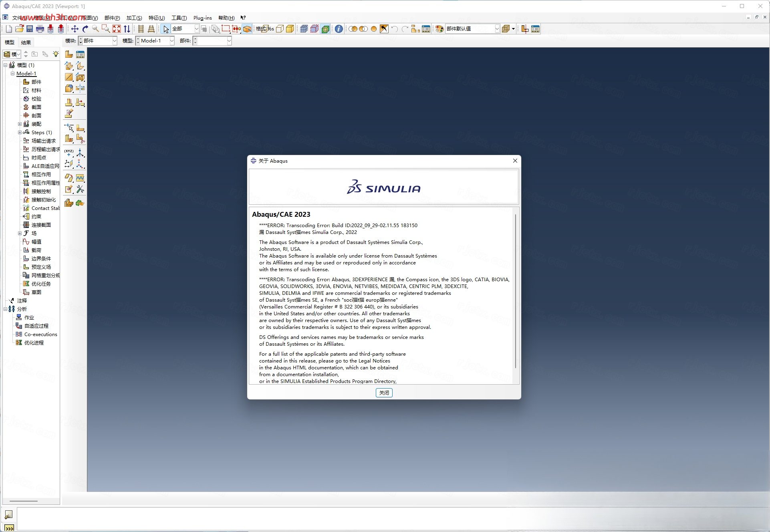Close the 关于 Abaqus dialog with X
Image resolution: width=770 pixels, height=532 pixels.
pos(515,161)
